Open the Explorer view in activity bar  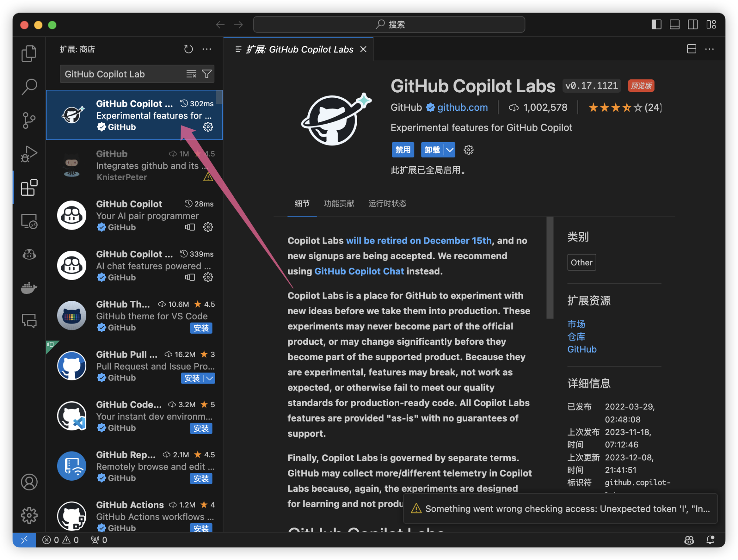point(29,54)
